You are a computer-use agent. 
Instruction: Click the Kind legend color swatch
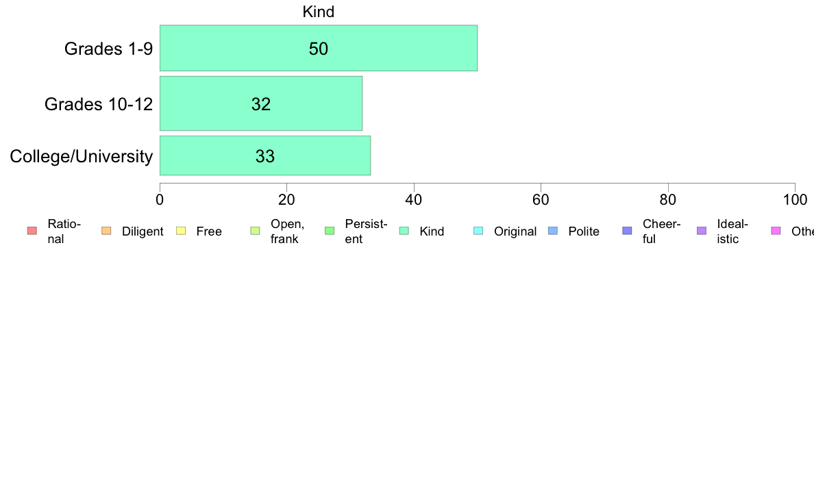point(404,231)
